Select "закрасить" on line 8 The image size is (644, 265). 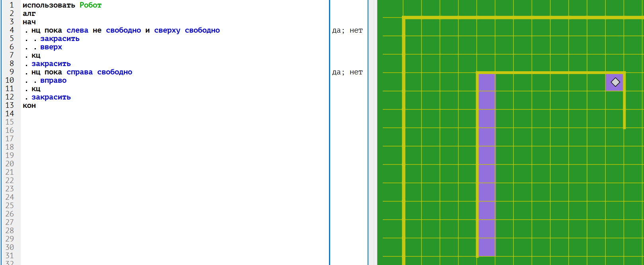51,64
